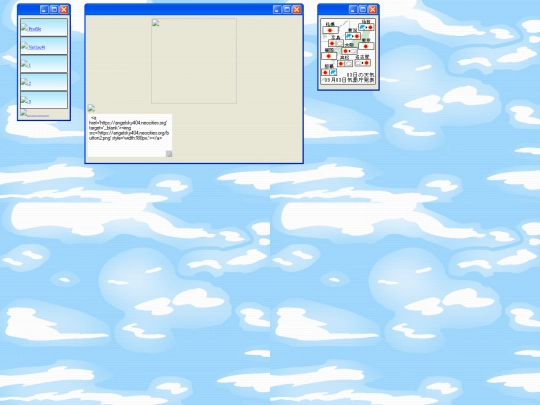Click the text area's corner grip handle
540x405 pixels.
tap(169, 154)
